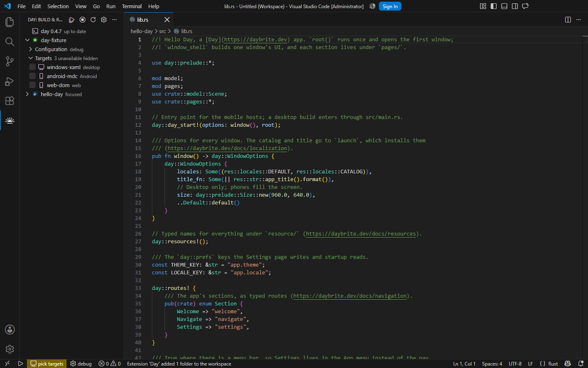This screenshot has width=588, height=368.
Task: Open the Manage gear in activity bar
Action: pyautogui.click(x=10, y=349)
